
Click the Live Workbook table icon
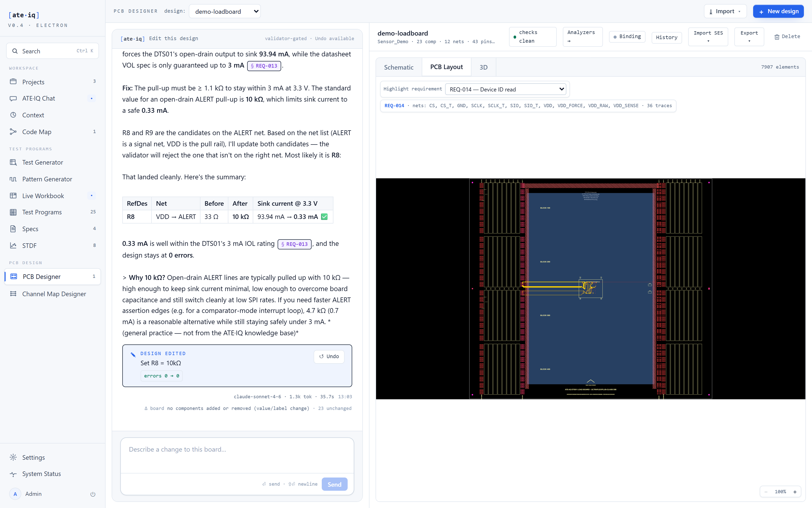tap(13, 196)
